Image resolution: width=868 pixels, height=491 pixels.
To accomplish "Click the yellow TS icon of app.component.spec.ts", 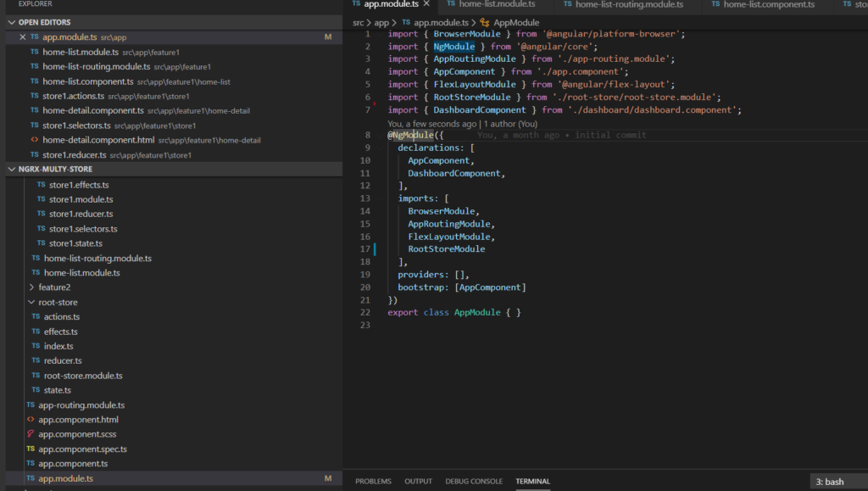I will point(31,449).
